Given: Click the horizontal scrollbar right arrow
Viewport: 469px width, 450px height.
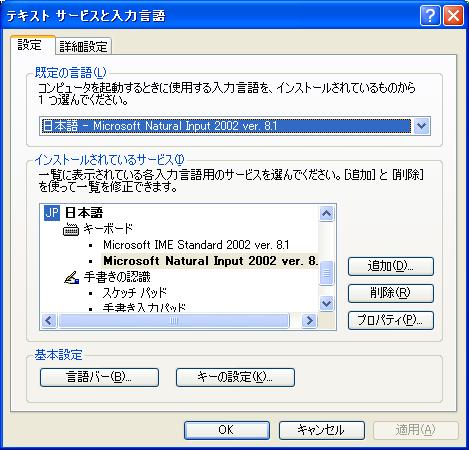Looking at the screenshot, I should pyautogui.click(x=309, y=321).
